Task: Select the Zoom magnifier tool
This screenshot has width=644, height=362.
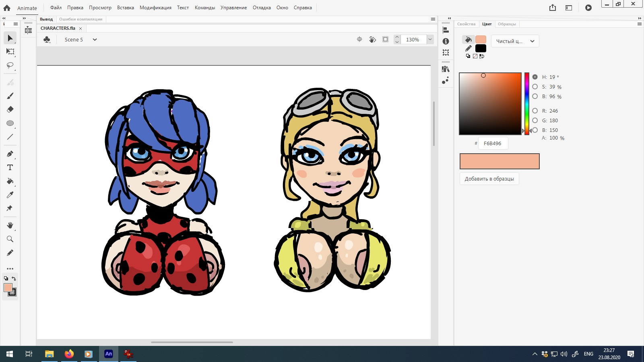Action: 10,239
